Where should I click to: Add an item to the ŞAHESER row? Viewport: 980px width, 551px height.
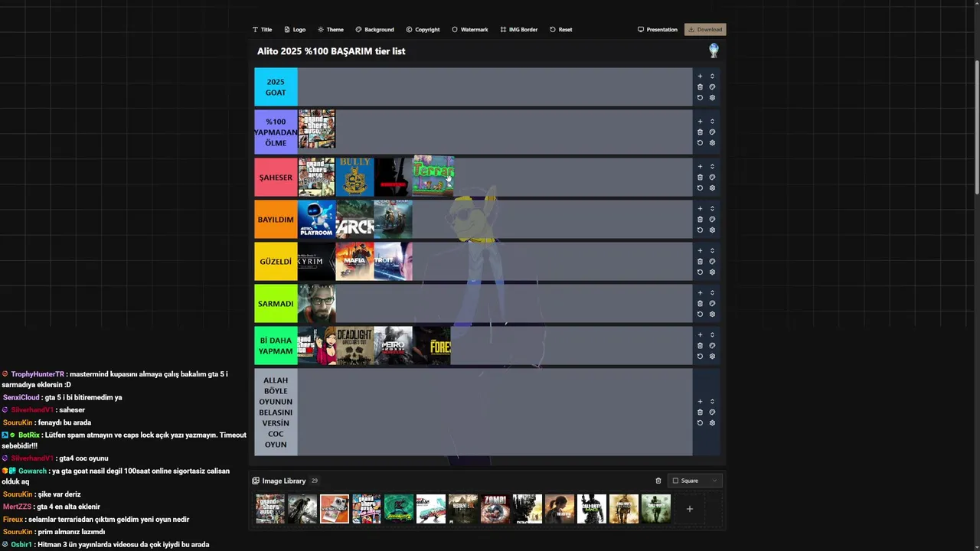(700, 167)
